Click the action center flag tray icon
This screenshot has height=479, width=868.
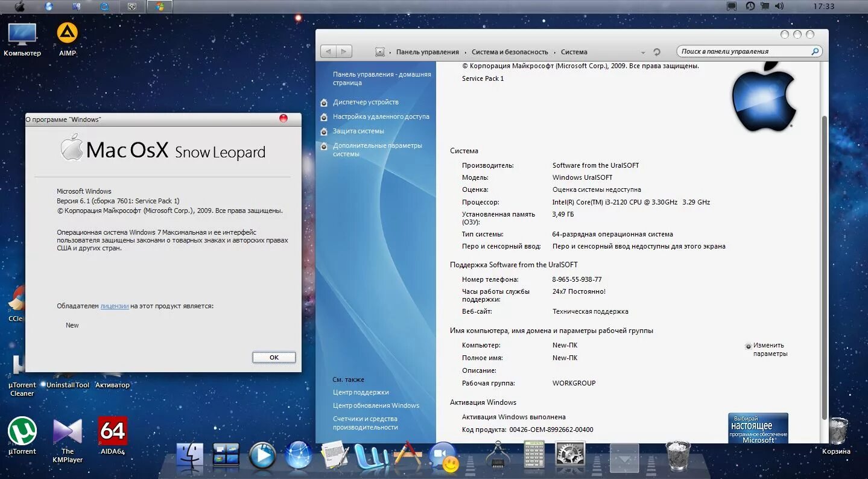coord(732,7)
